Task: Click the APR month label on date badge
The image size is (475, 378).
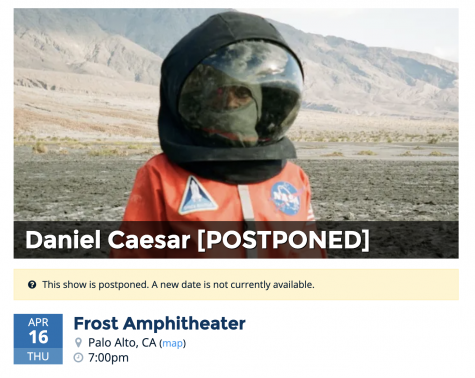Action: click(38, 322)
